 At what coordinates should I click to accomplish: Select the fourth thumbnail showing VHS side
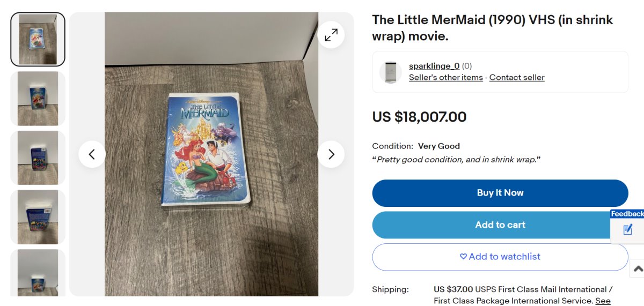38,217
